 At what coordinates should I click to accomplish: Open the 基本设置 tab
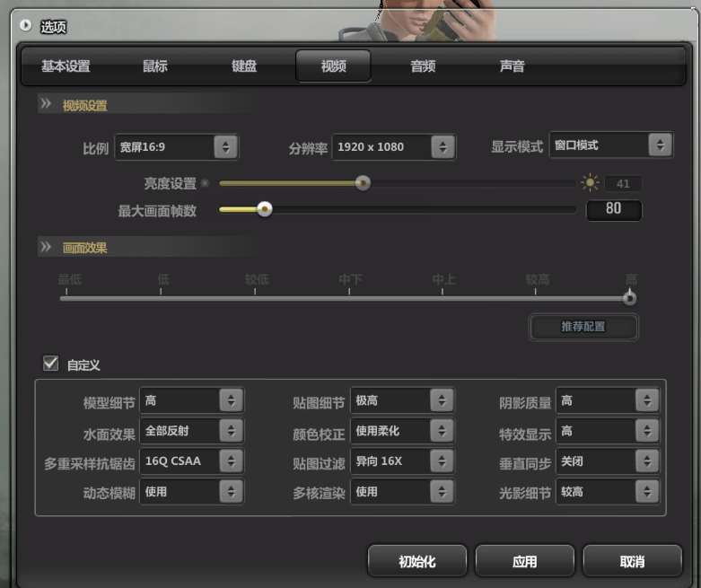pyautogui.click(x=66, y=66)
